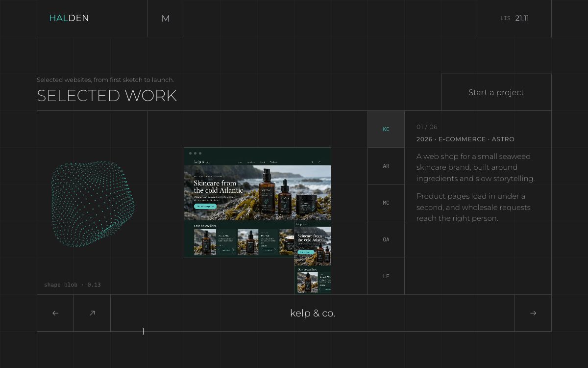Select the AR project tab

(386, 166)
